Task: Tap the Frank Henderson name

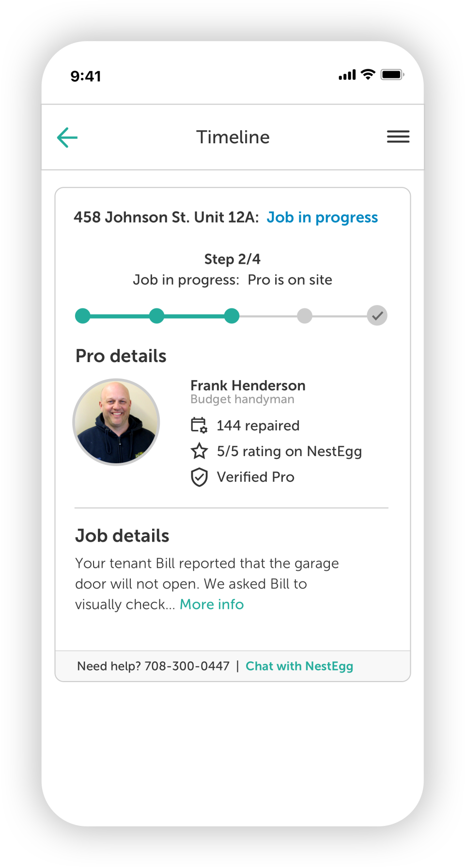Action: (x=248, y=385)
